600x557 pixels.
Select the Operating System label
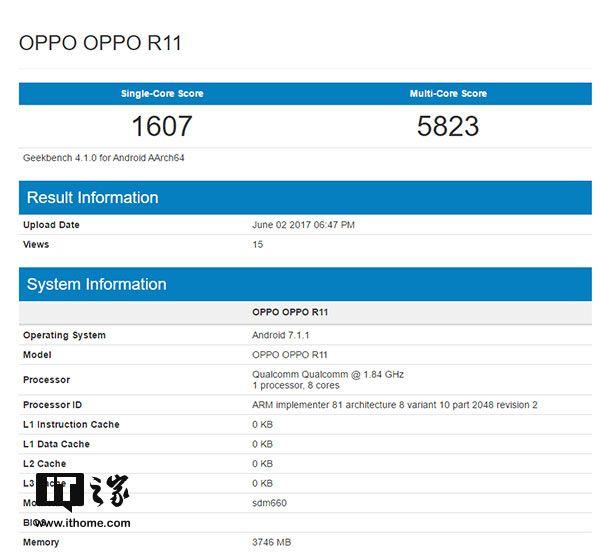[64, 336]
